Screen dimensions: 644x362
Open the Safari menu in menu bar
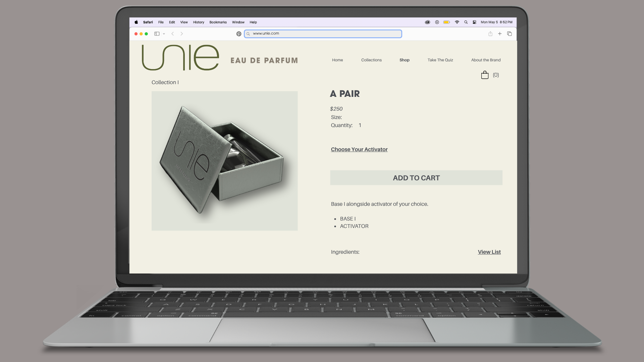tap(148, 22)
